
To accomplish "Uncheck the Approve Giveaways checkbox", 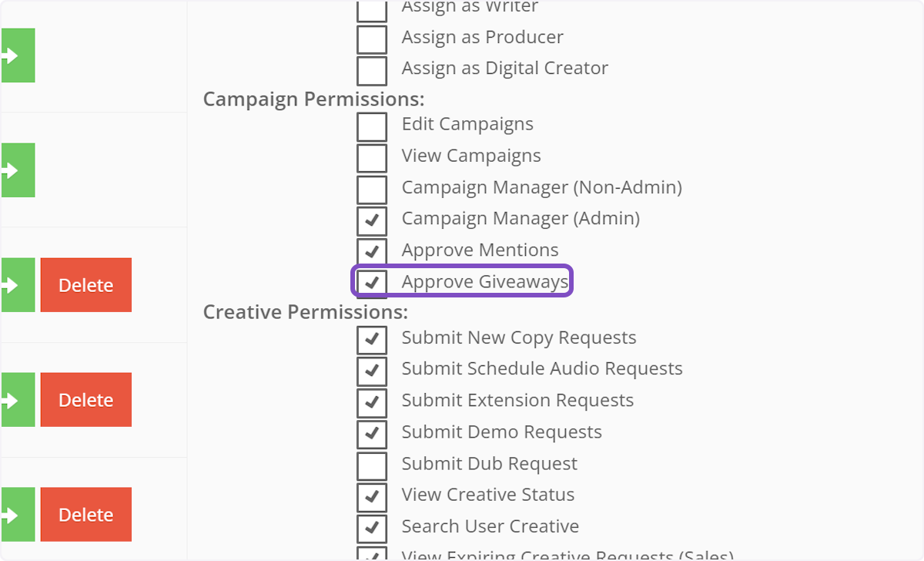I will pyautogui.click(x=372, y=283).
